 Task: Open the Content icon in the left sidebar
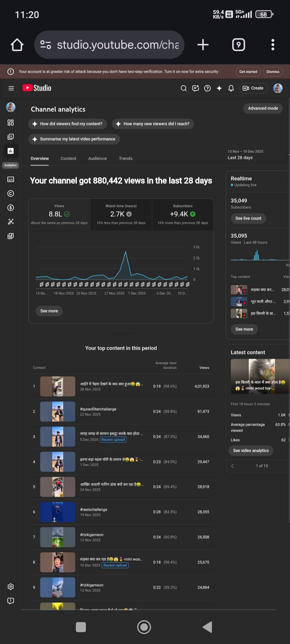pyautogui.click(x=11, y=137)
